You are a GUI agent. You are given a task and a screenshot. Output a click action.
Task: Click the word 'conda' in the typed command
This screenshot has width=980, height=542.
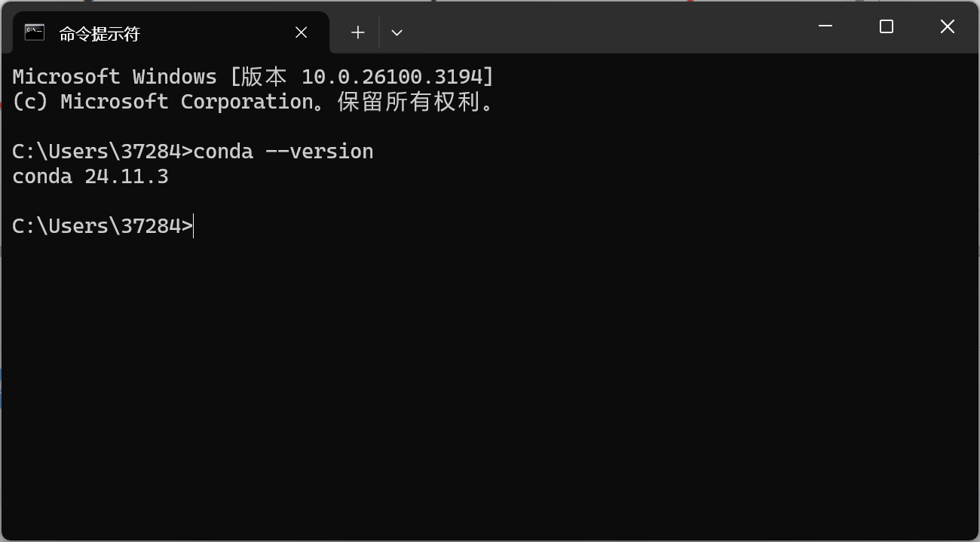pyautogui.click(x=223, y=152)
